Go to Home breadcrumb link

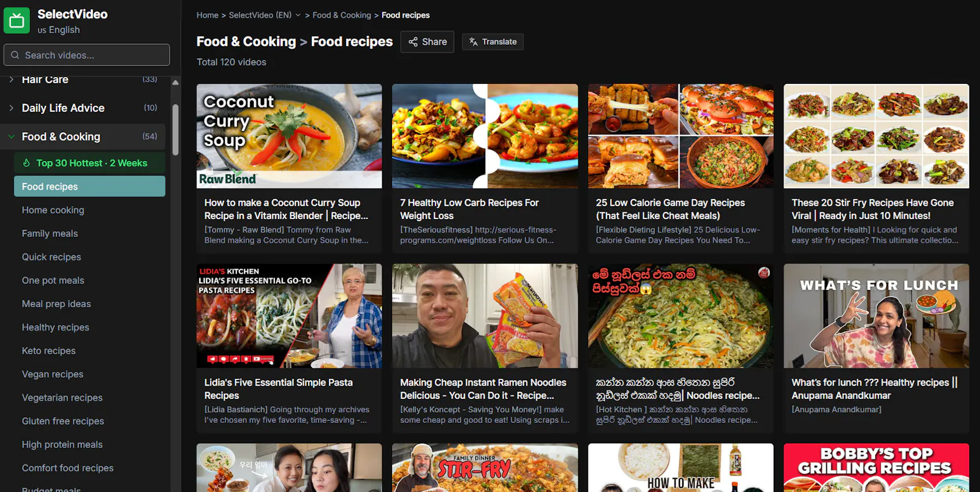point(207,15)
